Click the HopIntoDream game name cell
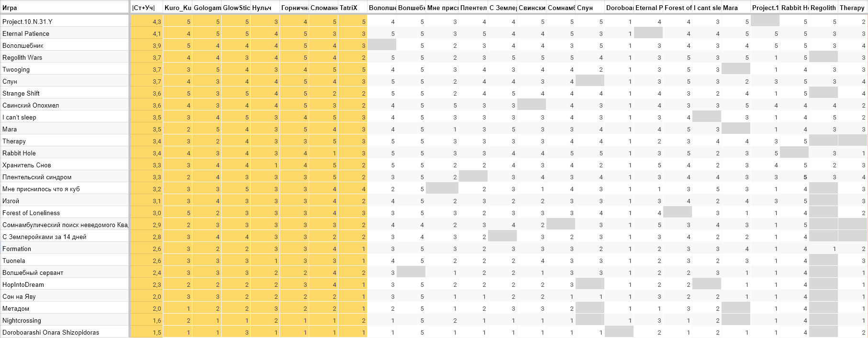The height and width of the screenshot is (338, 868). point(65,284)
